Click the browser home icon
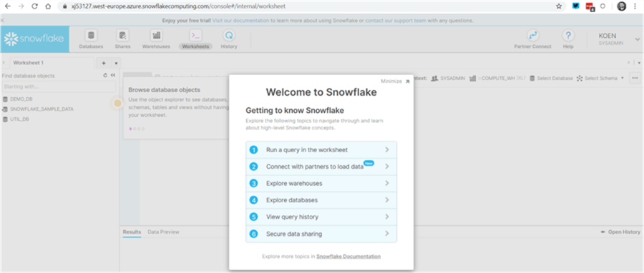644x273 pixels. (x=49, y=6)
